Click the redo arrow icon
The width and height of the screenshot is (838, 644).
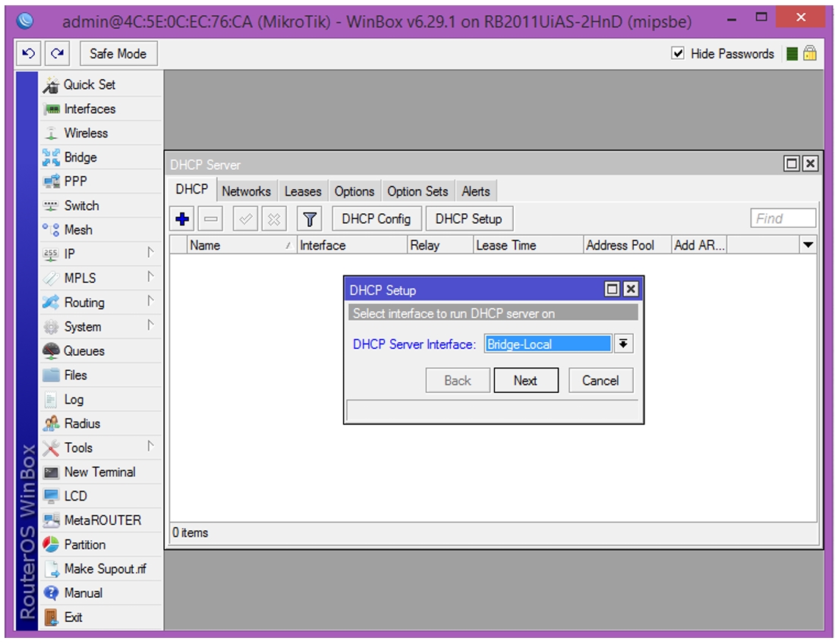click(x=57, y=53)
